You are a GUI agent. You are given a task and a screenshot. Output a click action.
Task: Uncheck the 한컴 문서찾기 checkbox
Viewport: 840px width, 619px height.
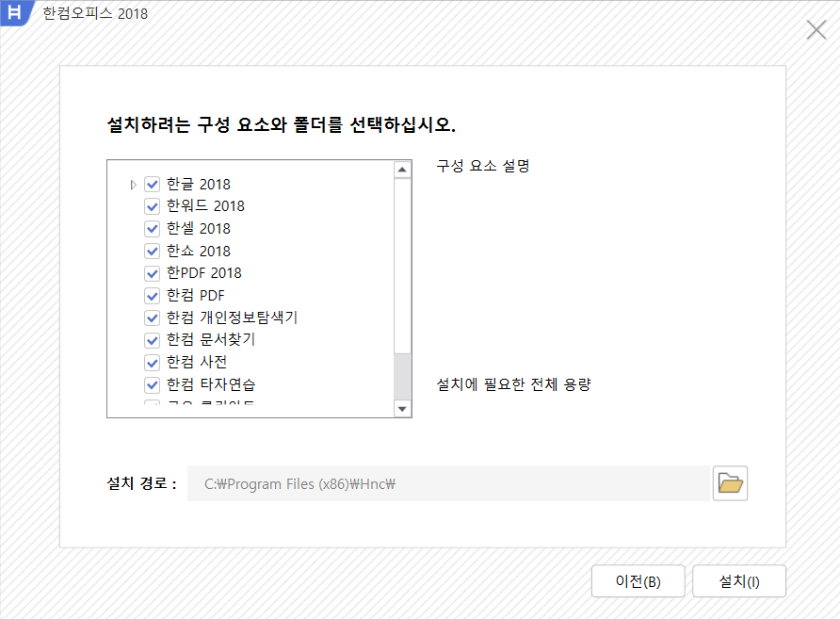point(153,340)
